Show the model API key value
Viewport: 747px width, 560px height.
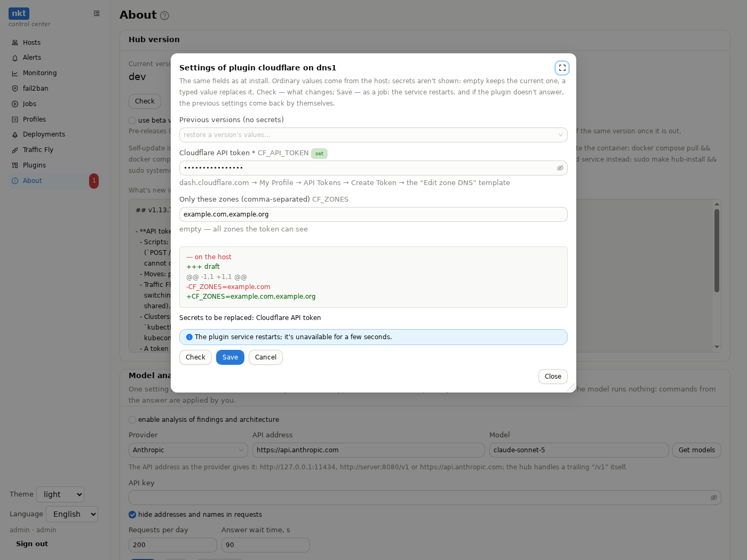coord(714,498)
